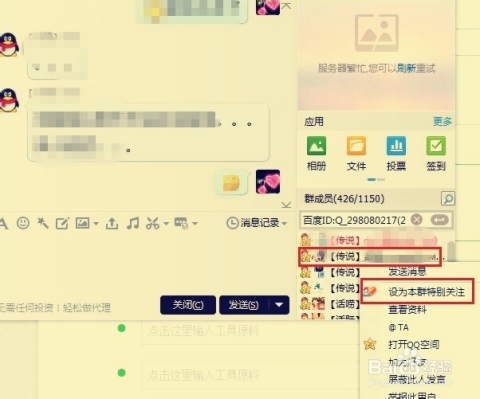Click the 发送(S) button
The image size is (480, 399).
tap(244, 305)
